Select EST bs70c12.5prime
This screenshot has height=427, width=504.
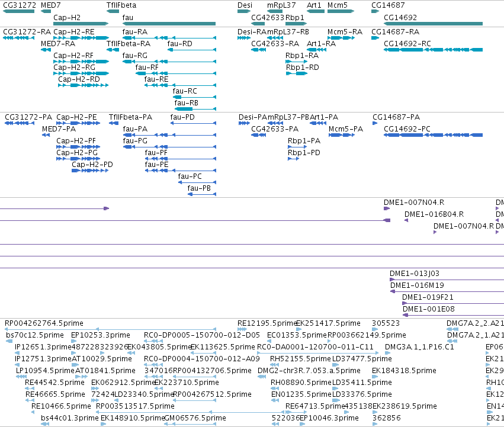(x=35, y=335)
